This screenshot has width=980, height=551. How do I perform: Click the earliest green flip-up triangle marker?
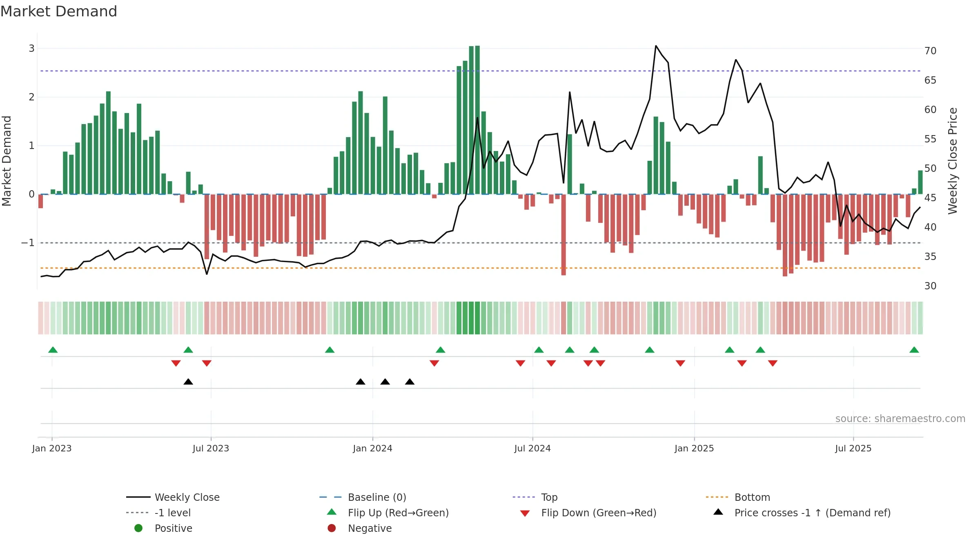53,350
